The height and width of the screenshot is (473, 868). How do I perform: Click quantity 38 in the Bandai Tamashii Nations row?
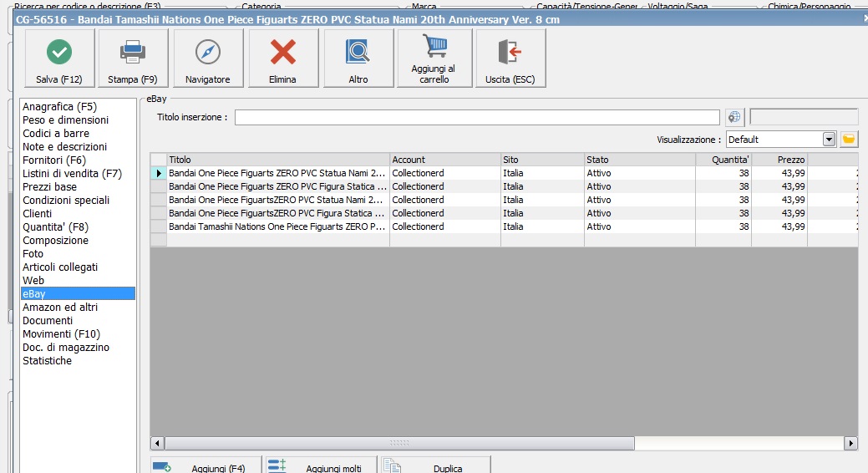tap(744, 226)
